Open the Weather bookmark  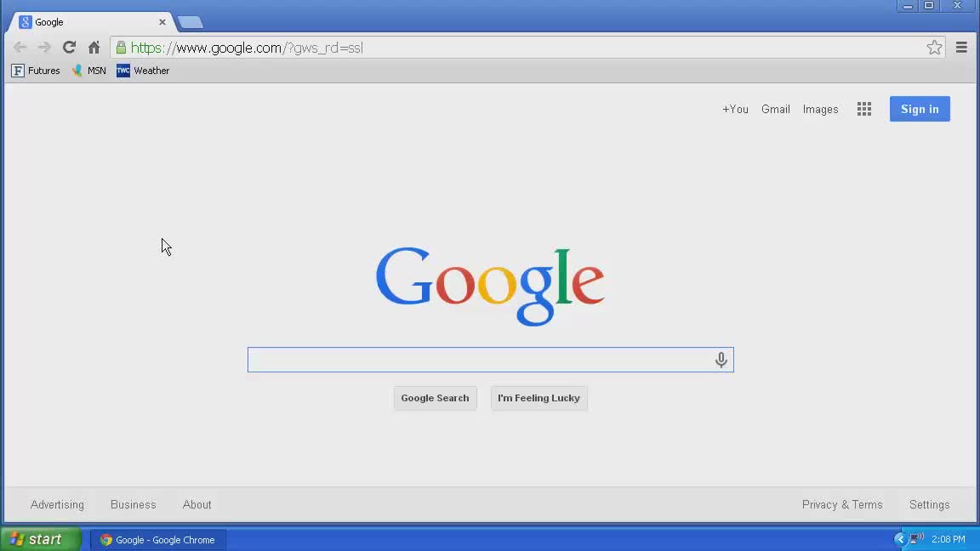[x=143, y=71]
